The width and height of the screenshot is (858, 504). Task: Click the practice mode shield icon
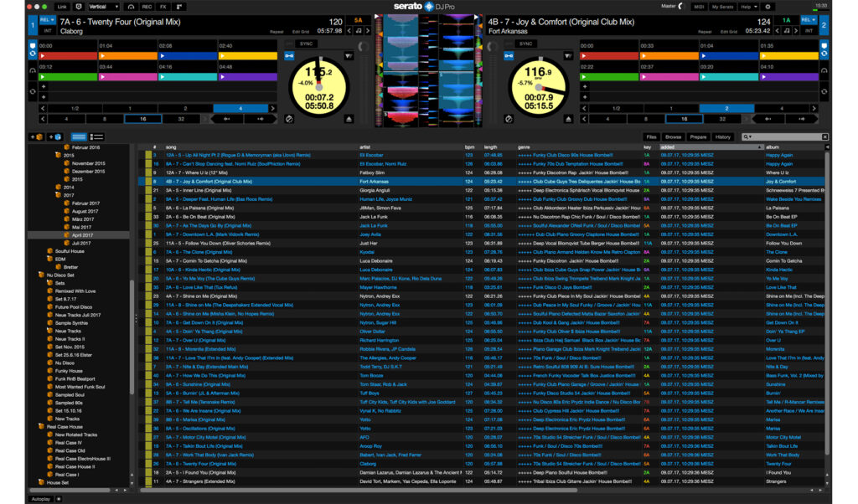click(78, 7)
